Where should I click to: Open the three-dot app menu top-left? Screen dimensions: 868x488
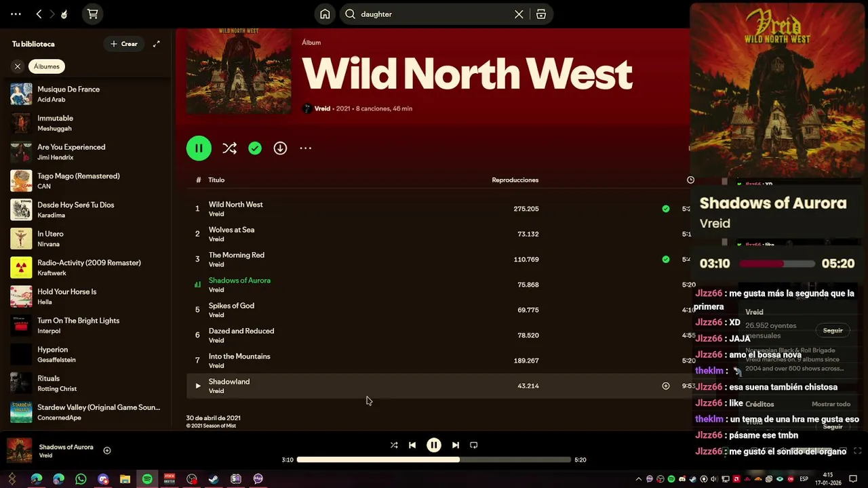point(16,14)
